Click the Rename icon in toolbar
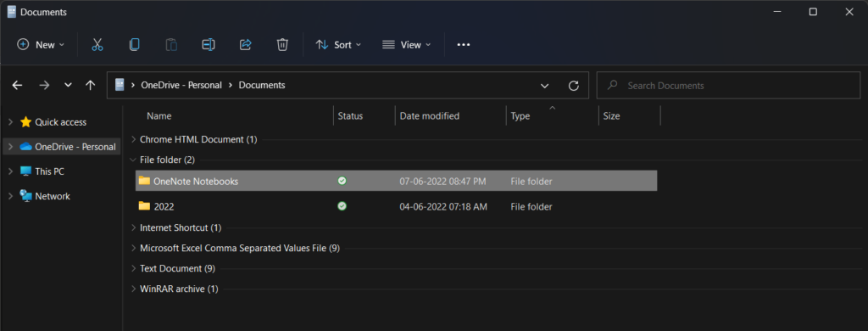The height and width of the screenshot is (331, 868). click(209, 45)
